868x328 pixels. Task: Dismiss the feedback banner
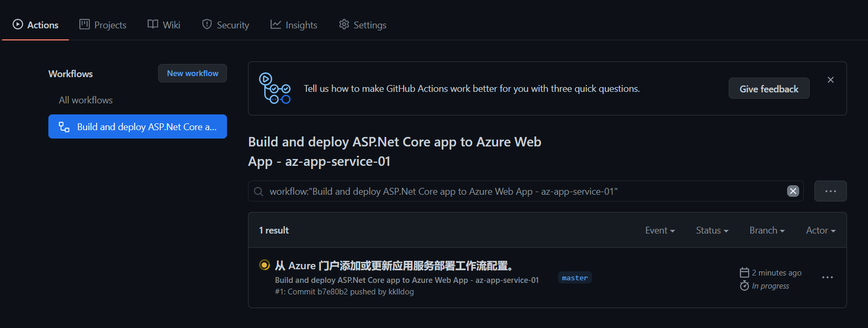pos(831,80)
